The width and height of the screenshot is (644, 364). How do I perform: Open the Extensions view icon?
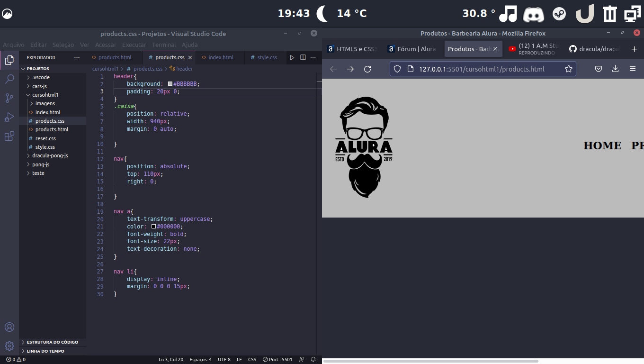[x=9, y=136]
